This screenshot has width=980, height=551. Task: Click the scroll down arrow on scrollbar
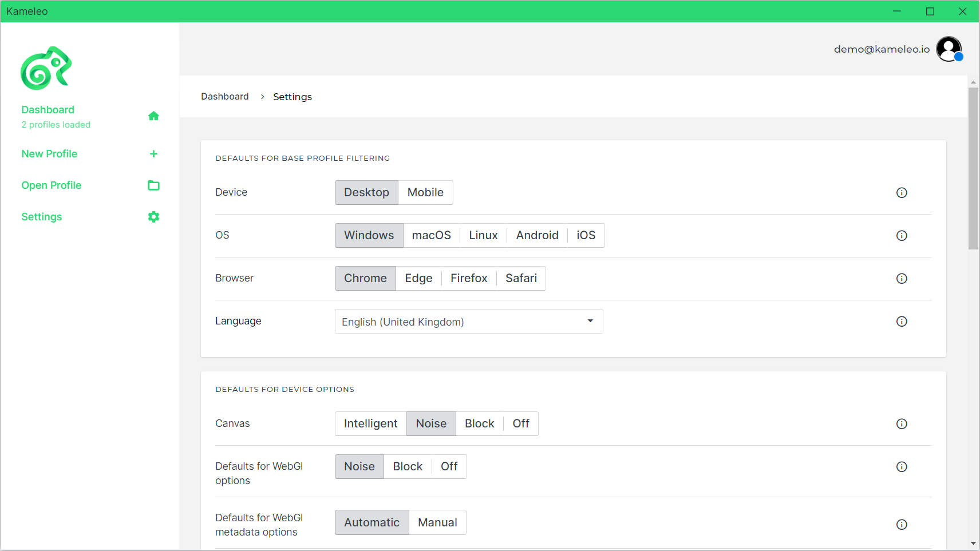point(973,544)
